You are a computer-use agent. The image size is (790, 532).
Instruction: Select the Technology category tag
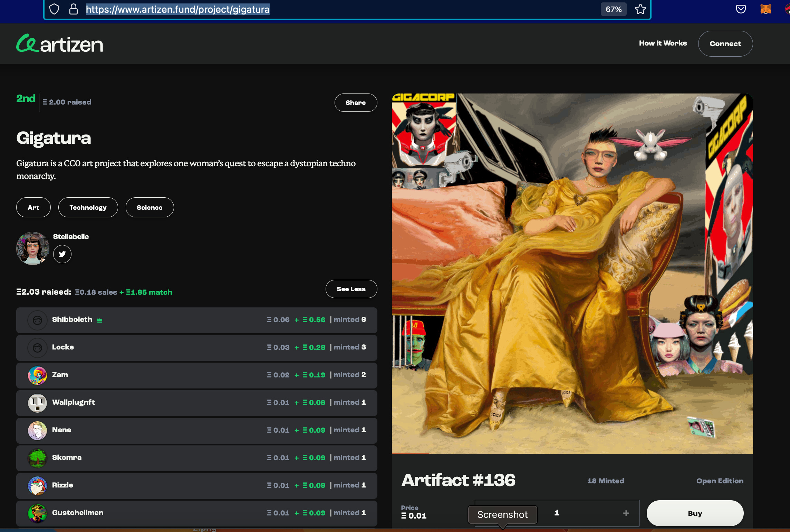click(x=88, y=207)
